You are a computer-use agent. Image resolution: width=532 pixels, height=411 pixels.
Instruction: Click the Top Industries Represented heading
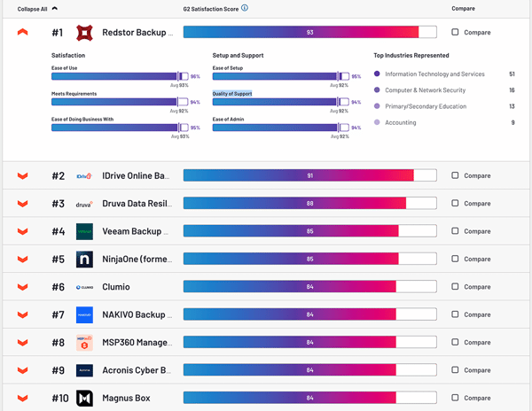click(411, 55)
